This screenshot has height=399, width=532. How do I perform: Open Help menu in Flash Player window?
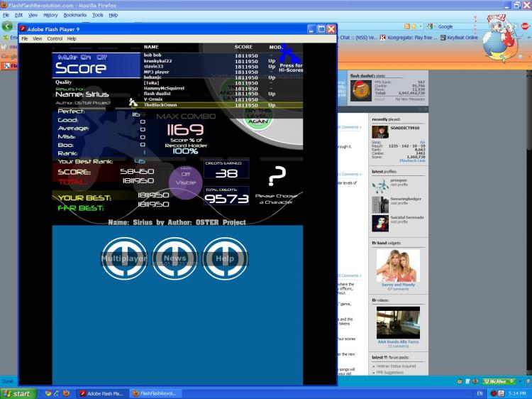[x=72, y=39]
